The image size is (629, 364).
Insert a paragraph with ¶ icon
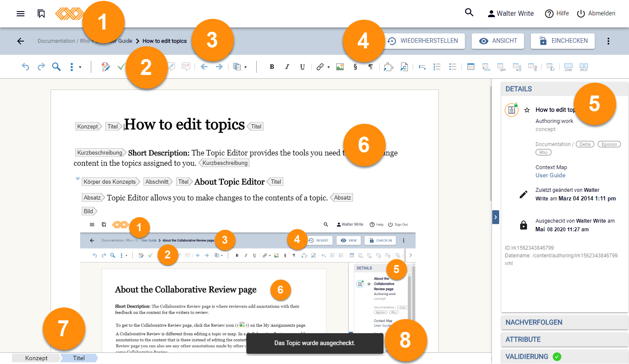tap(371, 67)
